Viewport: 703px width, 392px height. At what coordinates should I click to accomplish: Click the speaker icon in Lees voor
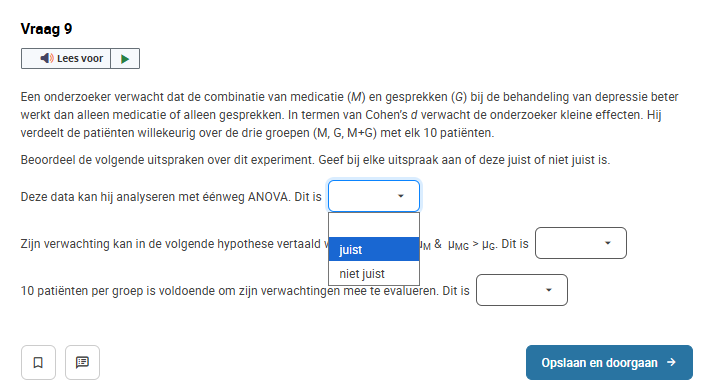(x=47, y=58)
